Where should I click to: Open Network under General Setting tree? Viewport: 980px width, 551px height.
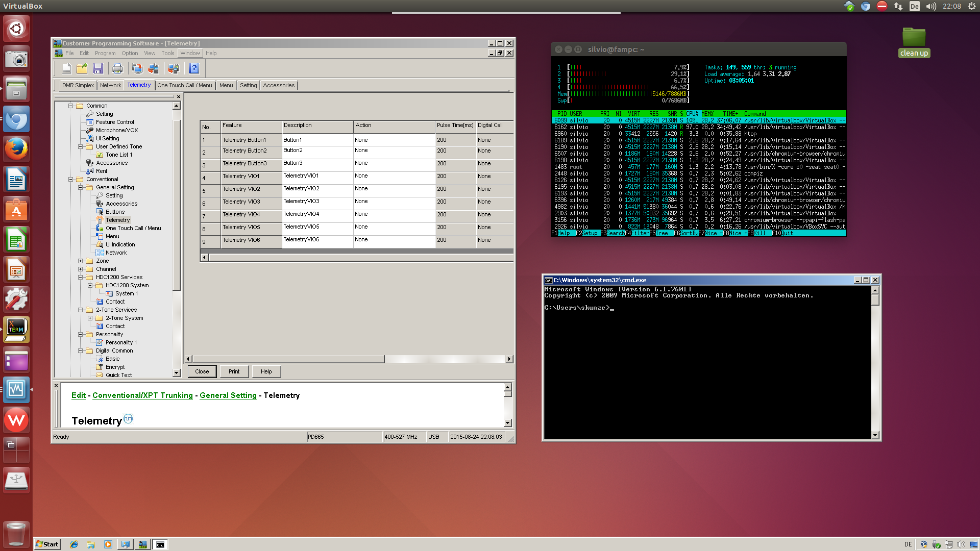(116, 253)
